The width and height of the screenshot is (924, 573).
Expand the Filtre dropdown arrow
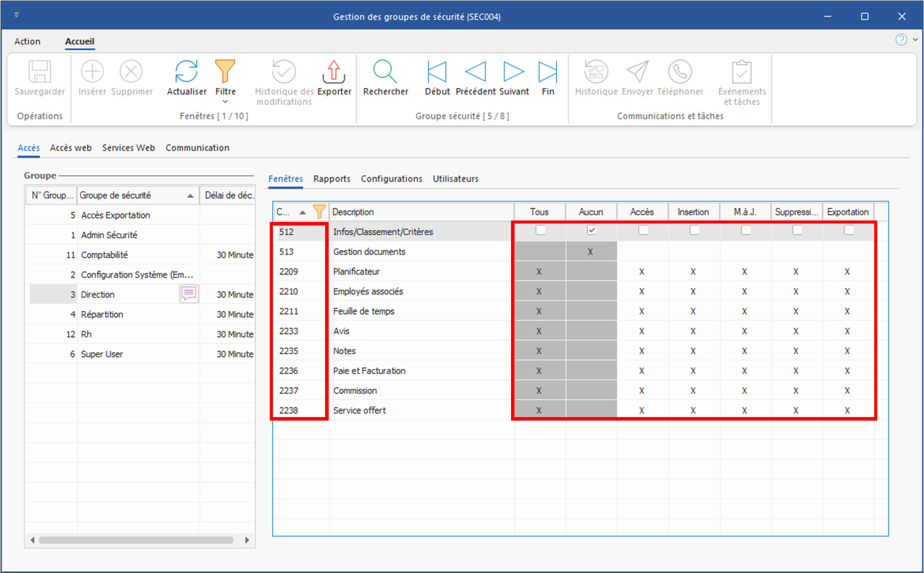click(x=225, y=102)
